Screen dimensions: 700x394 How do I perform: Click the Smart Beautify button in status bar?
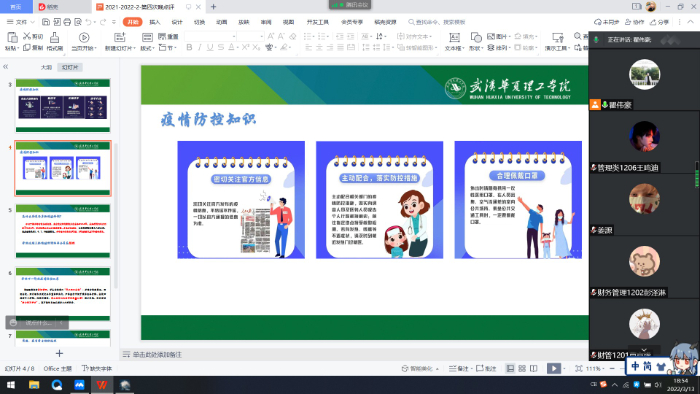pos(420,369)
